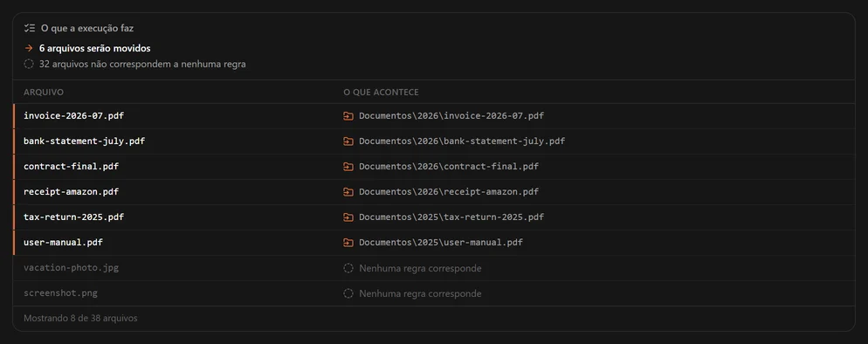Click the dashed circle in the screenshot.png row
The image size is (868, 344).
pos(348,293)
